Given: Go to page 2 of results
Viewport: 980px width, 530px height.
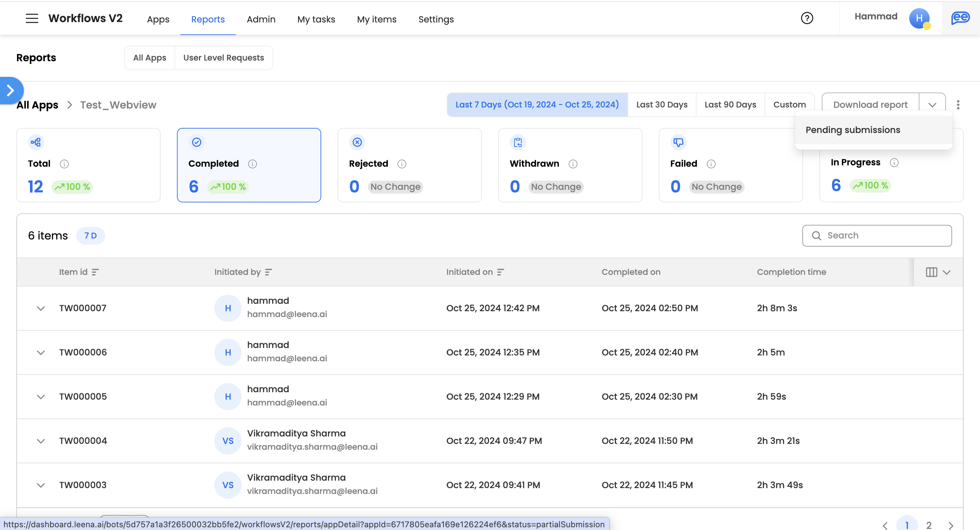Looking at the screenshot, I should point(929,525).
